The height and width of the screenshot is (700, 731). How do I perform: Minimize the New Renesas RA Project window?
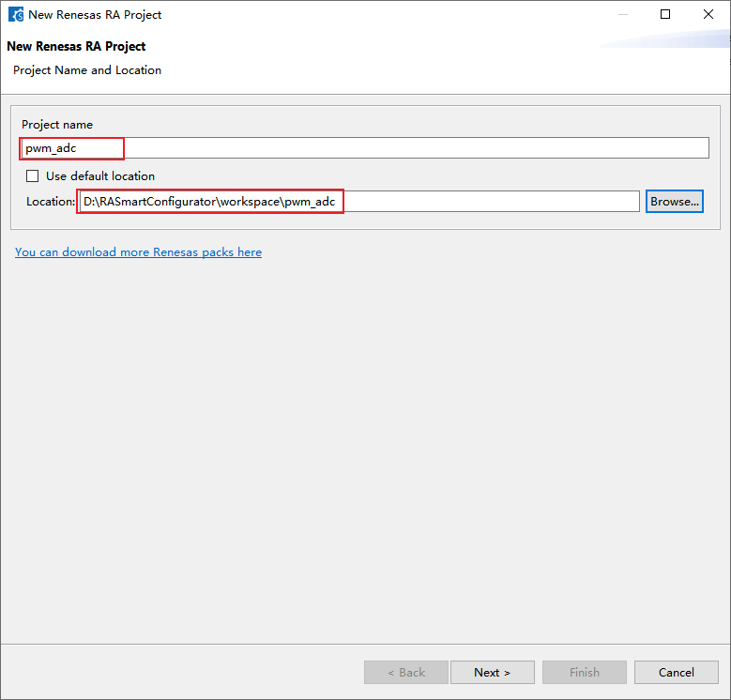622,14
